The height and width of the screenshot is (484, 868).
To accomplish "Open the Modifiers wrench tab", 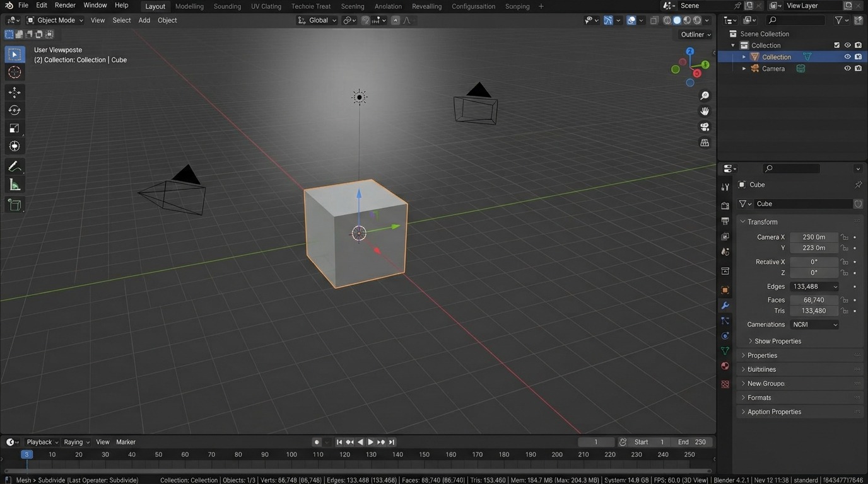I will [x=725, y=306].
